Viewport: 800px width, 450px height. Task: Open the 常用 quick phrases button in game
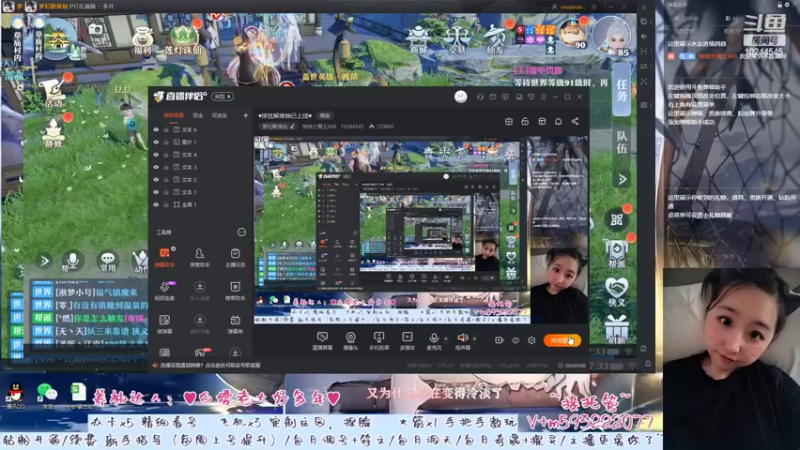click(x=107, y=261)
